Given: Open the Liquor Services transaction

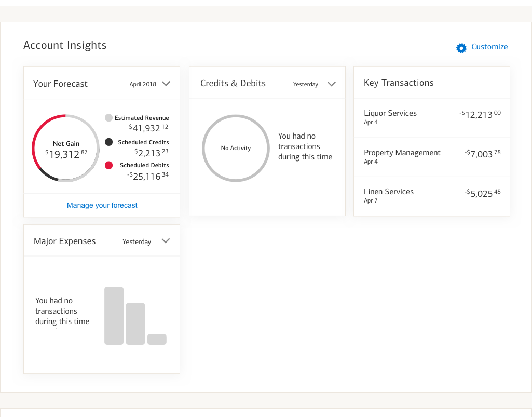Looking at the screenshot, I should (x=390, y=113).
